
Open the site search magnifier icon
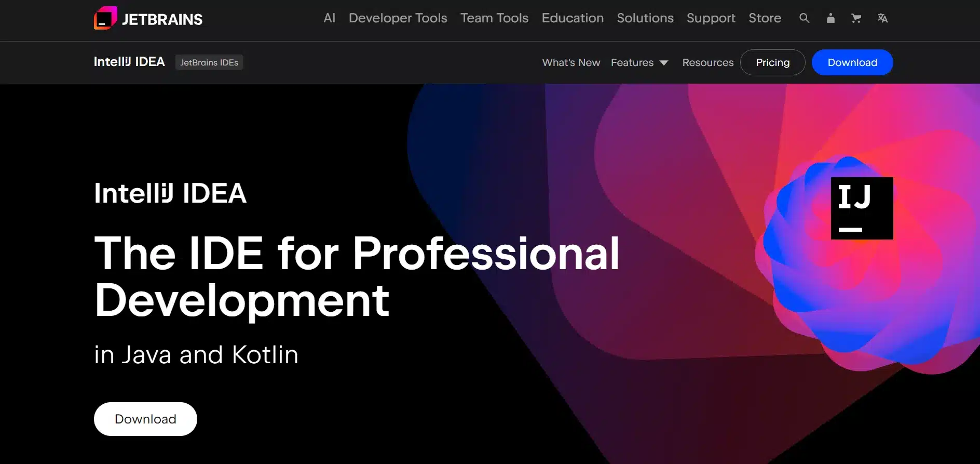(x=804, y=18)
